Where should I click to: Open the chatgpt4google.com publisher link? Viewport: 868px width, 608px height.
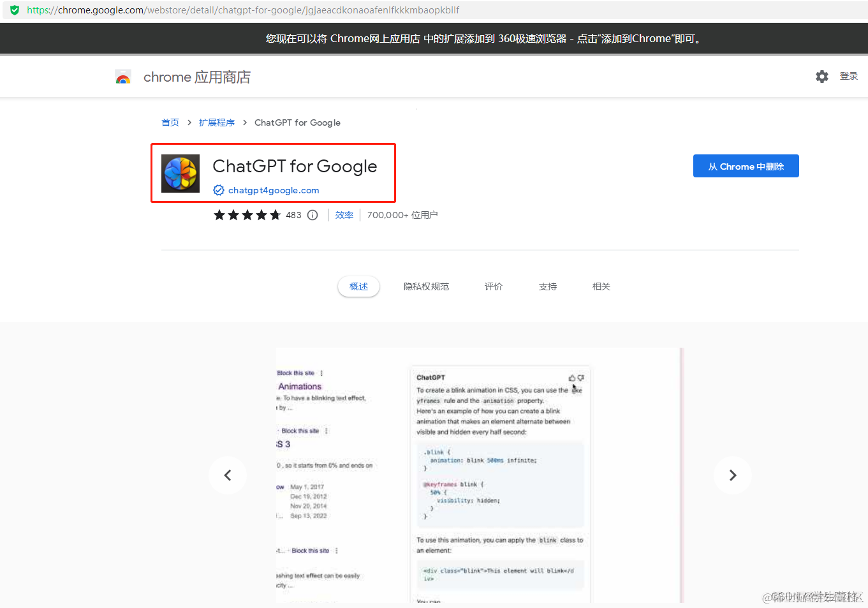coord(274,190)
